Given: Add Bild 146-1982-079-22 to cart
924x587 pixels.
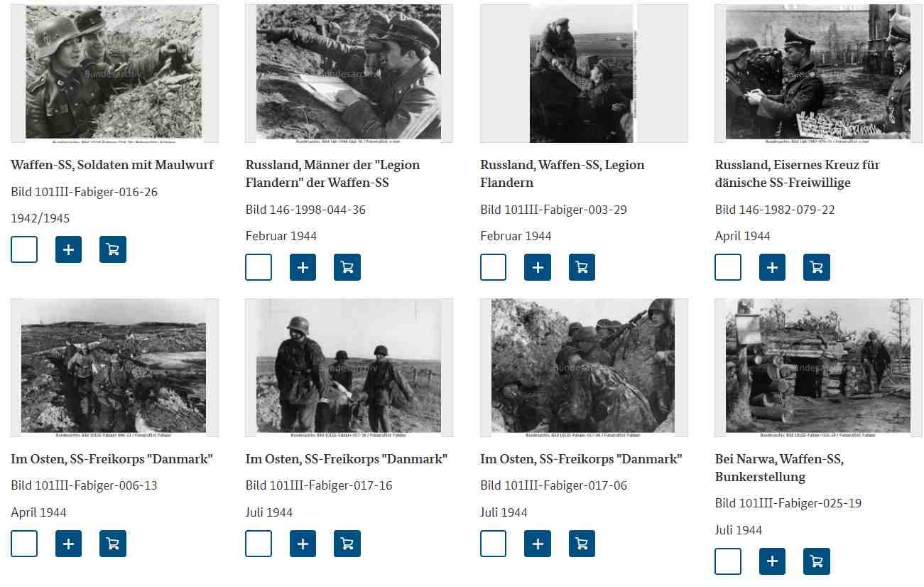Looking at the screenshot, I should click(817, 267).
